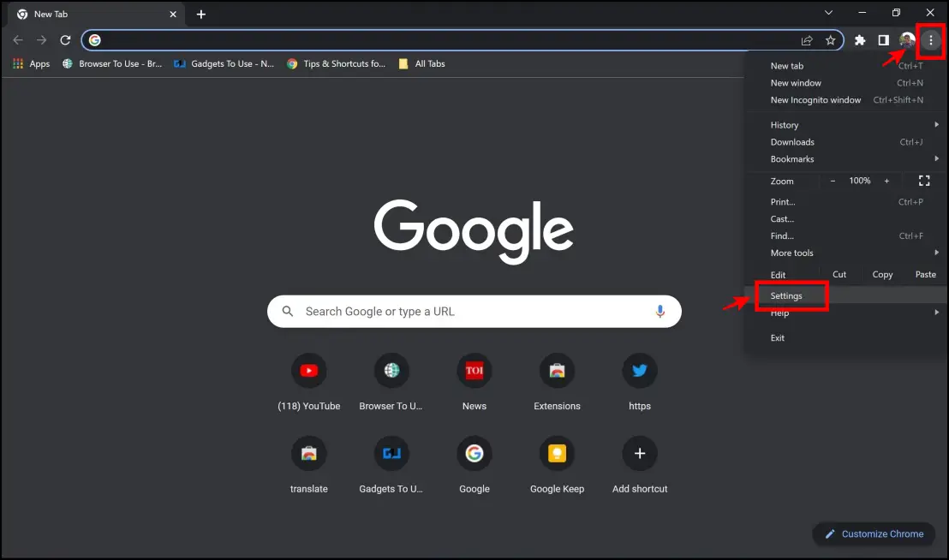
Task: Decrease zoom with the minus button
Action: 833,181
